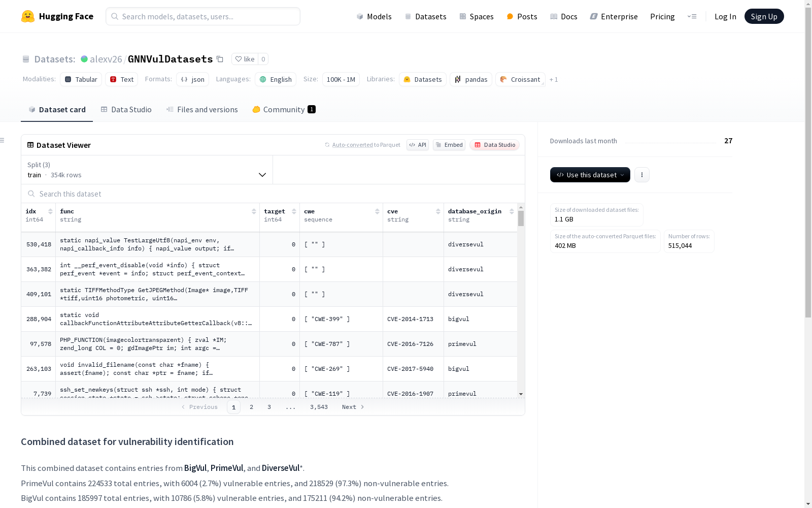Click the Embed button

(449, 145)
